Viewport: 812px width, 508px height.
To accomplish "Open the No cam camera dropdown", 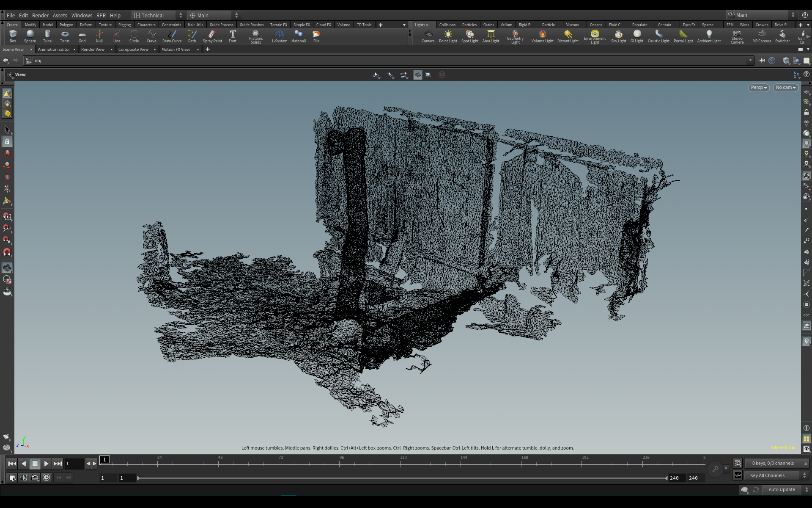I will (x=785, y=88).
